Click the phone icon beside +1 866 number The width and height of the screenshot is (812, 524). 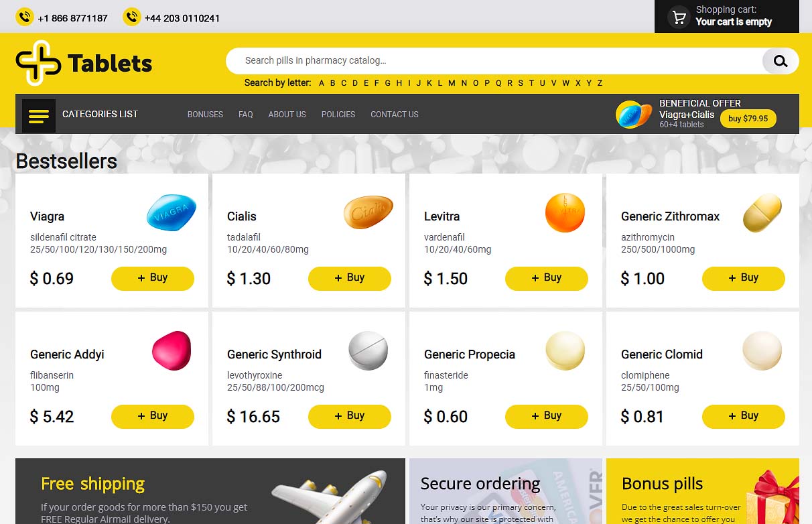25,17
